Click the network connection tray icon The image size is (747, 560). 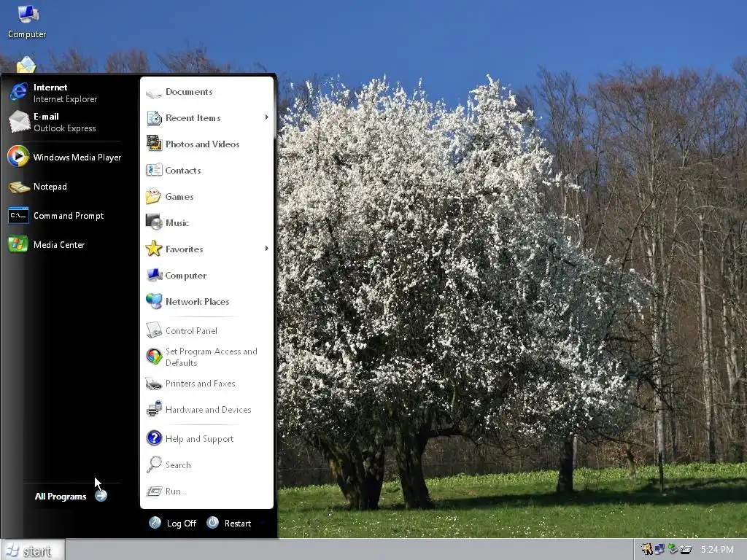(x=659, y=550)
